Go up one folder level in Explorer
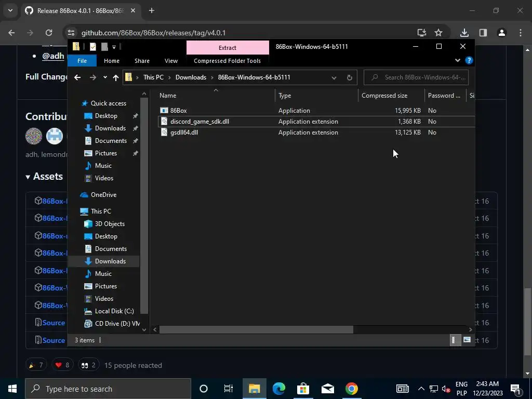The width and height of the screenshot is (532, 399). [116, 77]
